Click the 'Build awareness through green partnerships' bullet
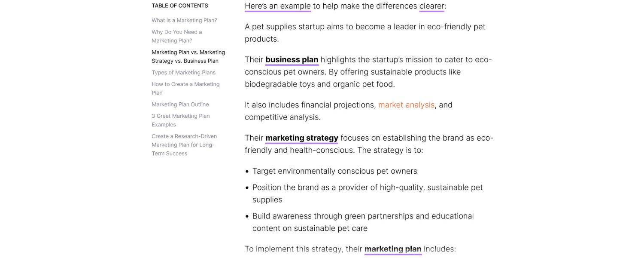This screenshot has width=644, height=258. point(363,216)
